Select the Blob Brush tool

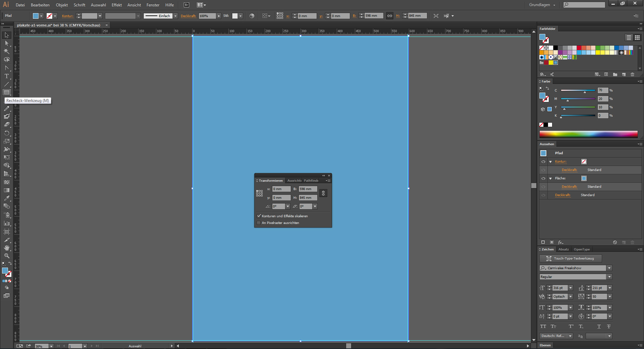[x=6, y=116]
